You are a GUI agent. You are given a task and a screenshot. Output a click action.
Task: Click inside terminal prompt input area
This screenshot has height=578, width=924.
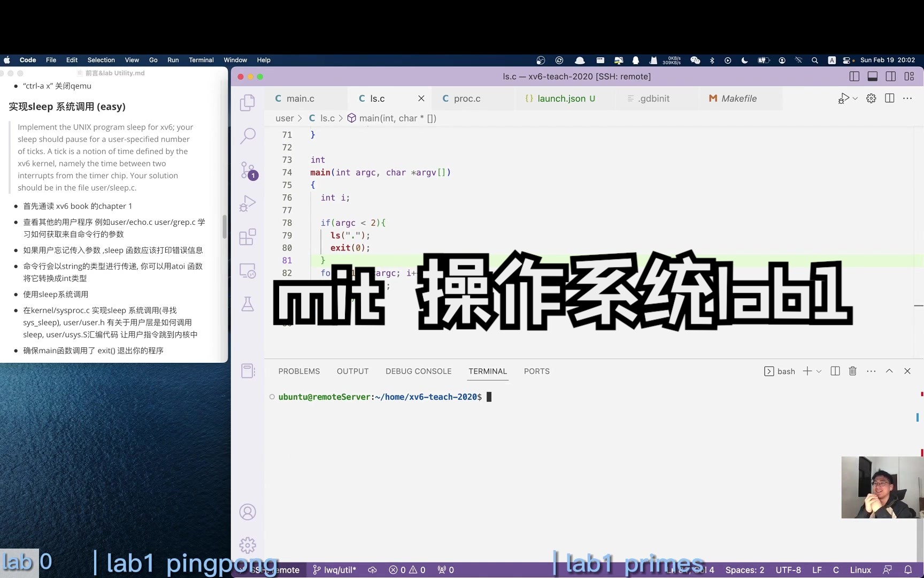click(x=489, y=397)
